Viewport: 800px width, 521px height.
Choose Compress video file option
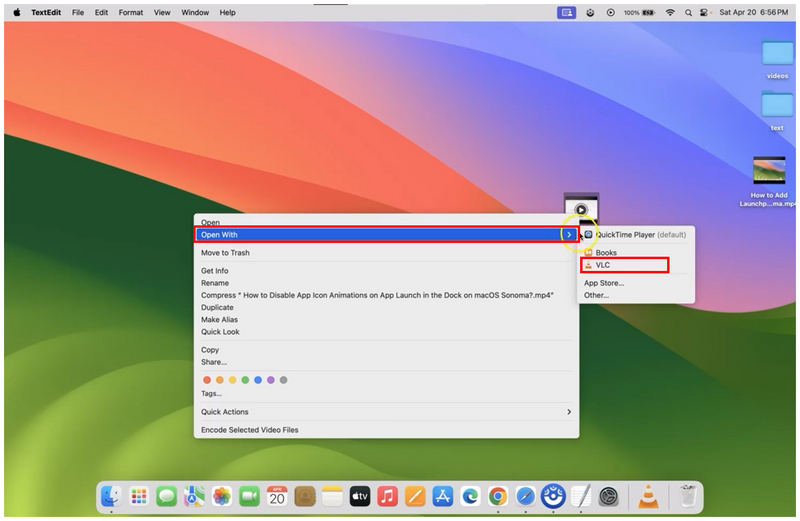point(386,295)
